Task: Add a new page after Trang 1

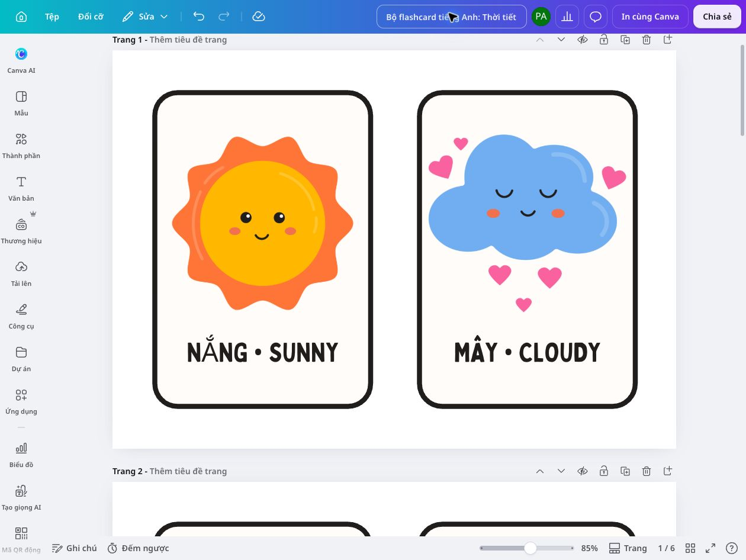Action: point(668,40)
